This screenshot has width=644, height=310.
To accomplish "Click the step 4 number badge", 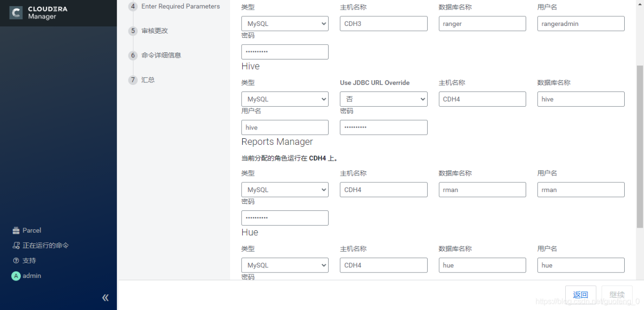I will point(133,6).
